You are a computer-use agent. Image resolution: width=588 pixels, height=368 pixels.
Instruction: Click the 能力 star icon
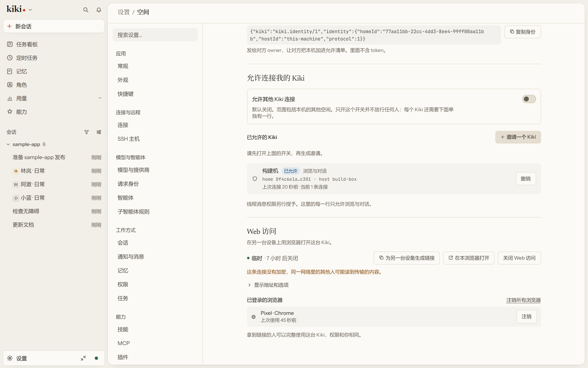point(10,111)
